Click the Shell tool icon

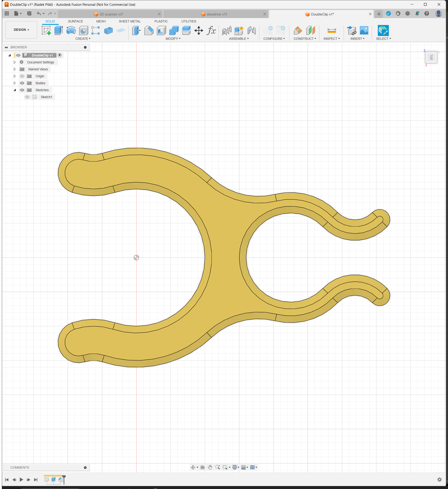(x=161, y=31)
